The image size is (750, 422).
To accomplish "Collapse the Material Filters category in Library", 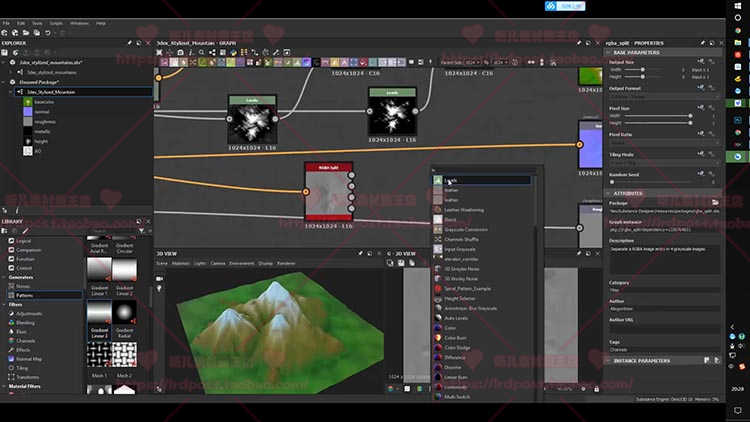I will point(4,386).
